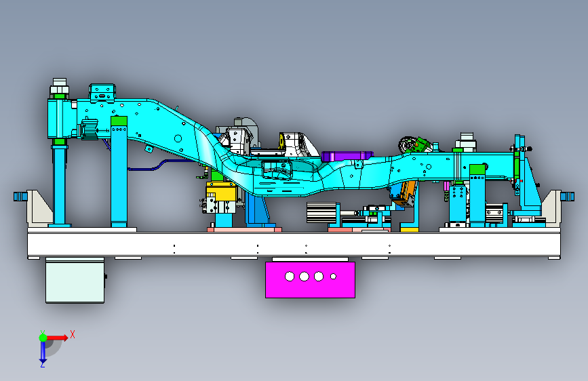Select the pale green box under the base
Viewport: 588px width, 381px height.
[75, 282]
